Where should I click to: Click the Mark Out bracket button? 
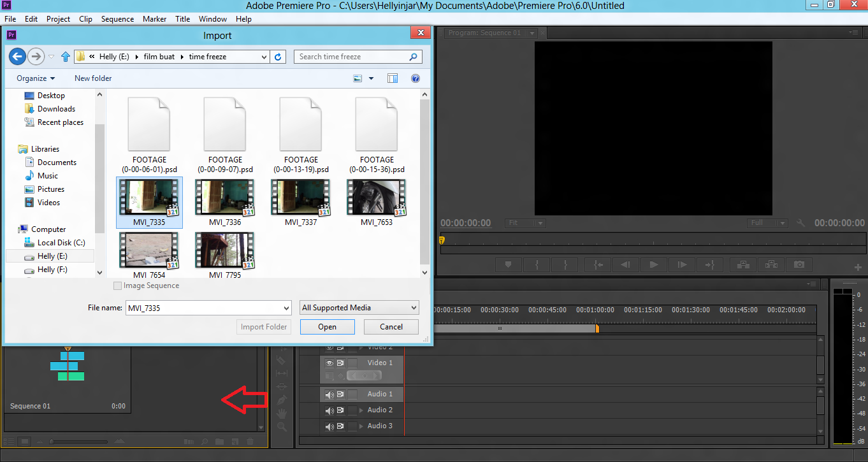(x=565, y=264)
